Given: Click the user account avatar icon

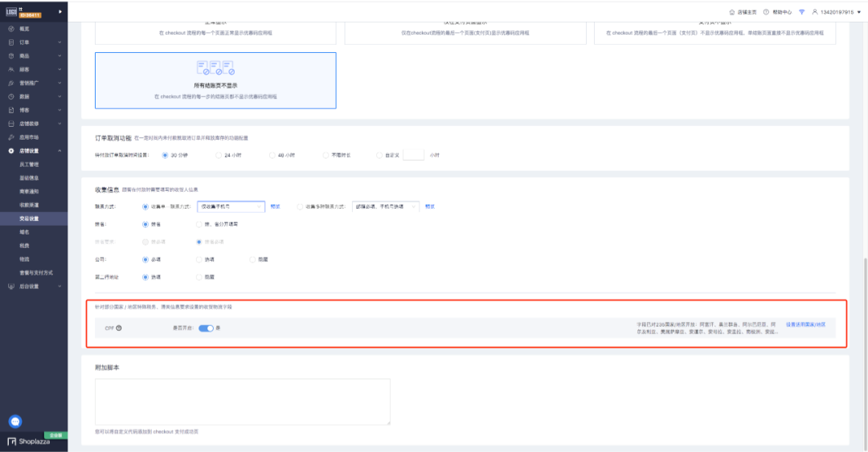Looking at the screenshot, I should click(814, 12).
